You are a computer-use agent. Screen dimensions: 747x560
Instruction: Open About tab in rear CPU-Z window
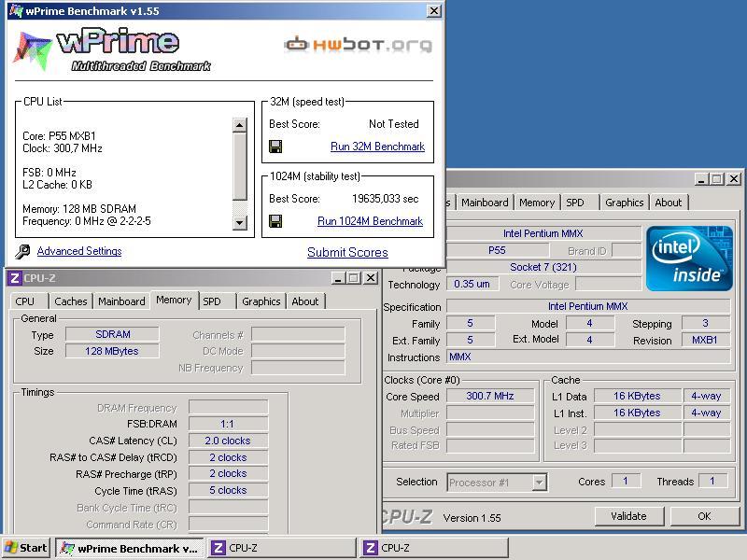[669, 203]
